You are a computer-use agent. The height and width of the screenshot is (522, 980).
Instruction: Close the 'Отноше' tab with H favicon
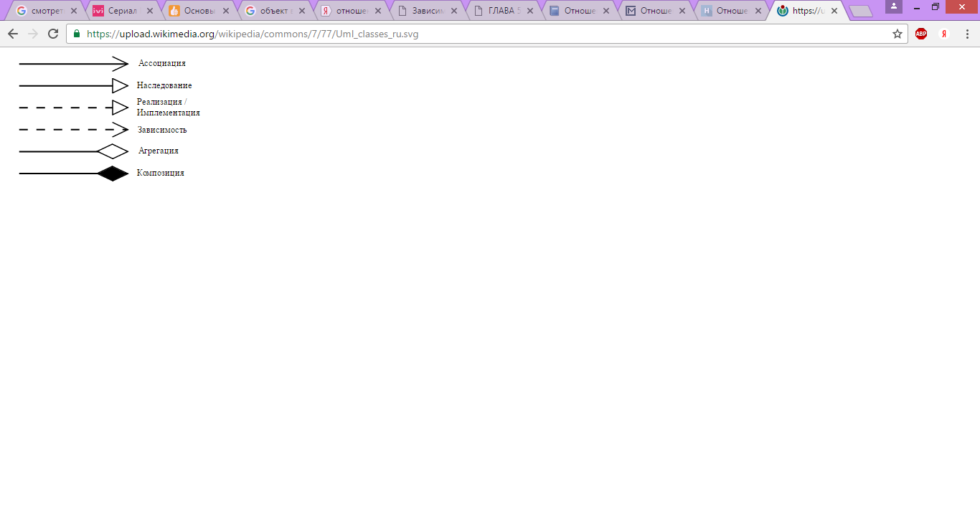[758, 11]
